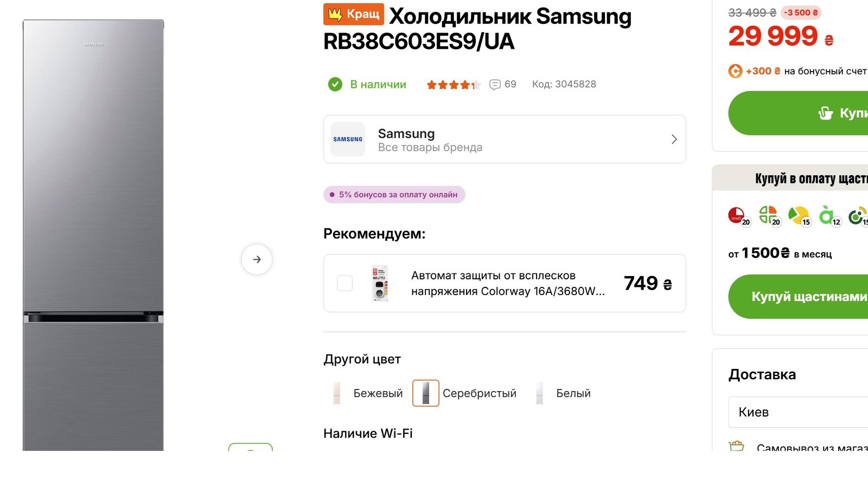Open the Все товары бренда link
The height and width of the screenshot is (492, 868).
(x=430, y=148)
